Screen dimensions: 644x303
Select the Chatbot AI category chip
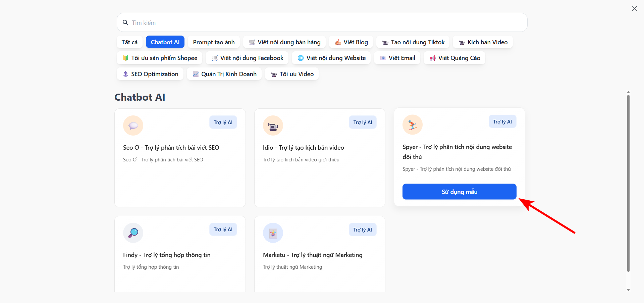(165, 42)
